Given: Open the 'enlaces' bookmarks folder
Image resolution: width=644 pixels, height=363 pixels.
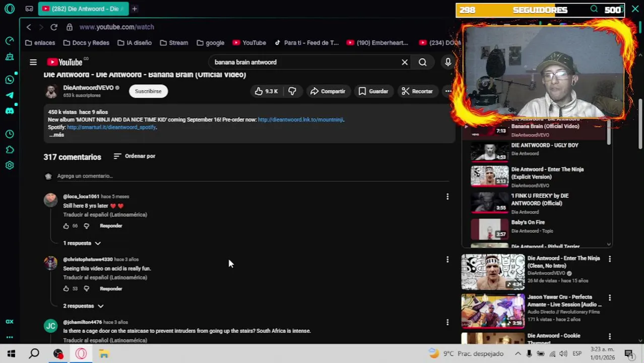Looking at the screenshot, I should 40,43.
